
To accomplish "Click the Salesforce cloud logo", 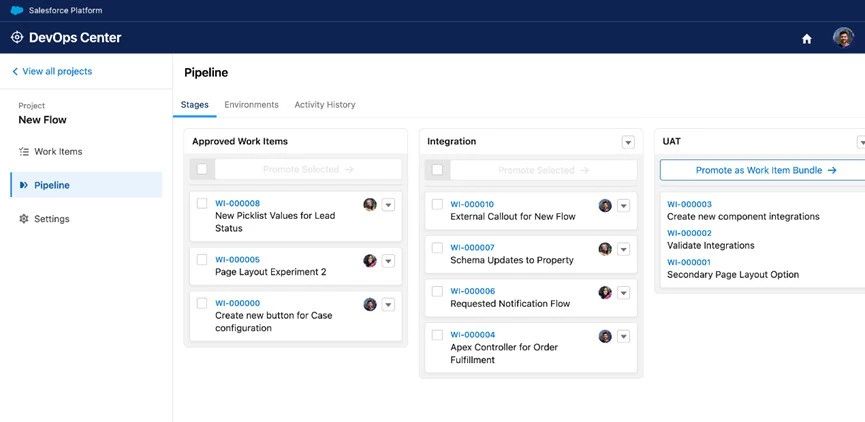I will pos(16,10).
